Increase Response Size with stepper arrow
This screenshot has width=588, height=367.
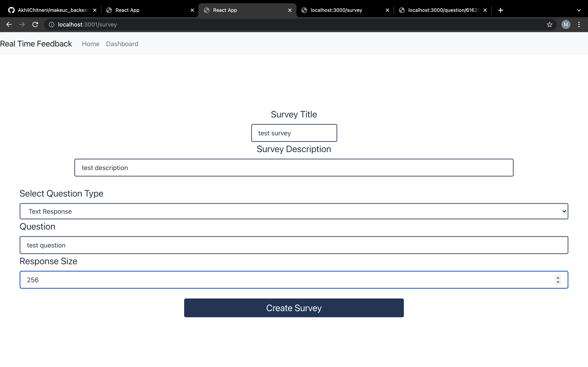[558, 278]
